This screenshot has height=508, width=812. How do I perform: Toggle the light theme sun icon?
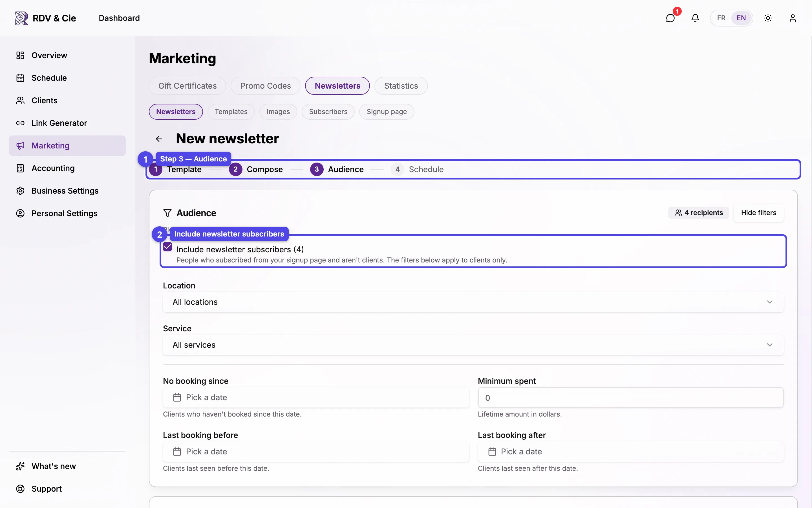click(x=768, y=18)
